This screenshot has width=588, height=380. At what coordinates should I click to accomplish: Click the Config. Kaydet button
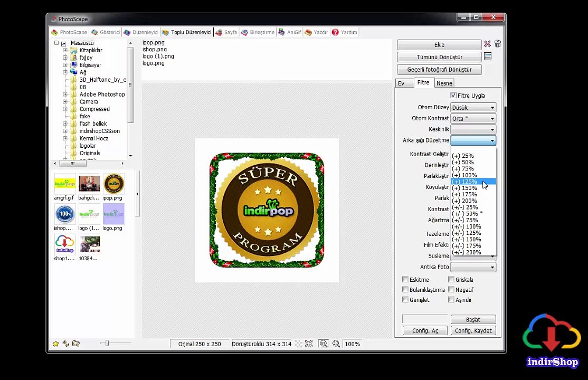coord(473,331)
